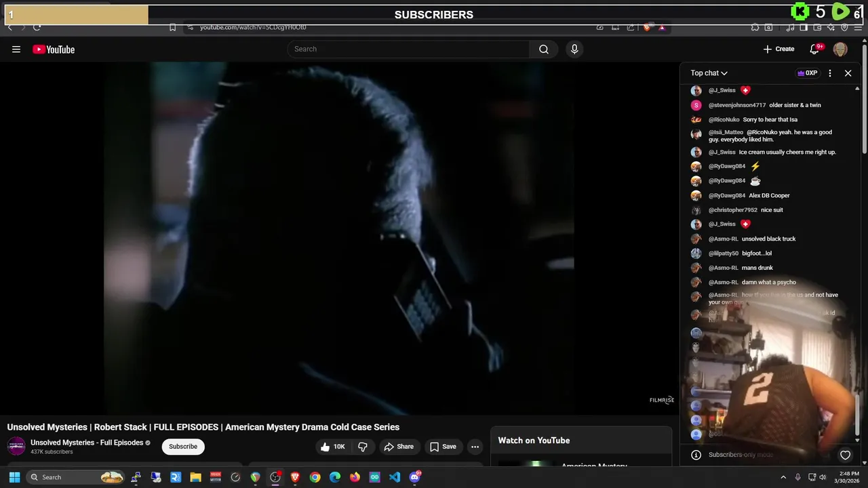Viewport: 868px width, 488px height.
Task: Show hidden system tray icons chevron
Action: [783, 477]
